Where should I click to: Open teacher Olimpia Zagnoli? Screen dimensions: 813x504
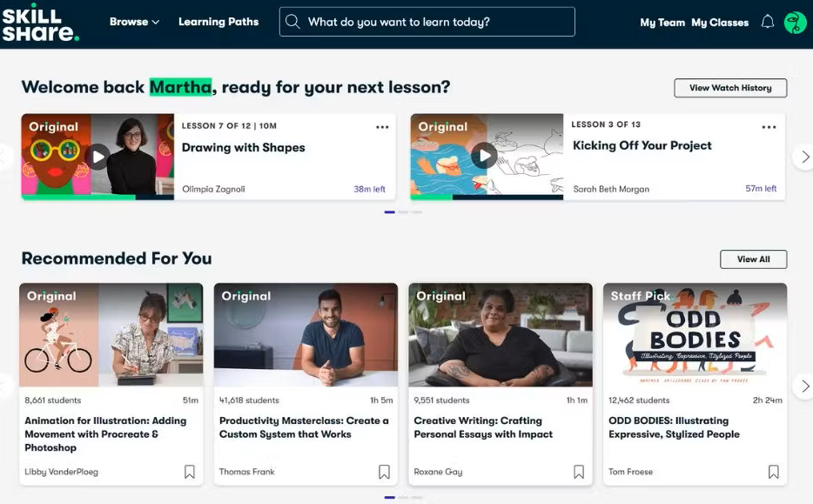pyautogui.click(x=213, y=189)
